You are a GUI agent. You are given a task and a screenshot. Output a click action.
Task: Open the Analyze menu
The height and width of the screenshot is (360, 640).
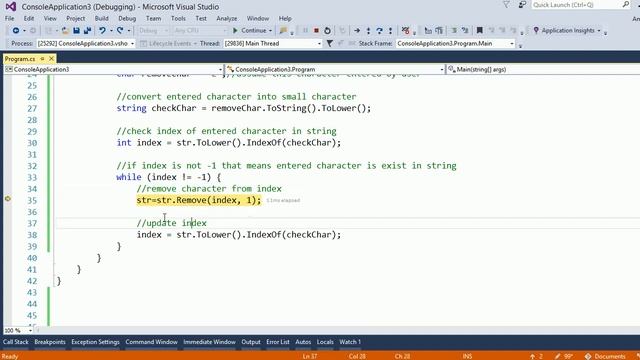(x=227, y=18)
